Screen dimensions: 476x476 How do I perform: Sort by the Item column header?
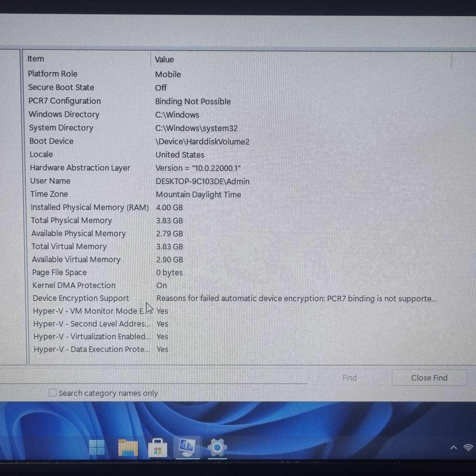tap(36, 59)
